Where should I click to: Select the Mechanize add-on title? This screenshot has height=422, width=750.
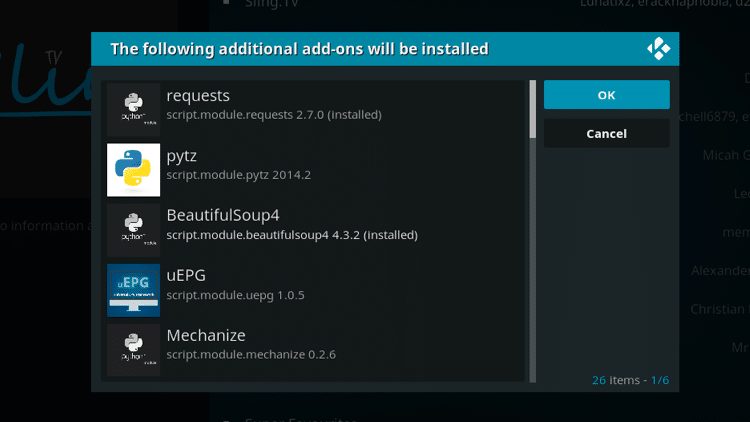[206, 335]
